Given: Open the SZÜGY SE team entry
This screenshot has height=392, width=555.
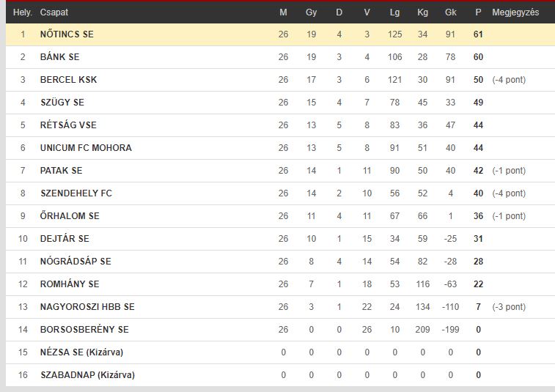Looking at the screenshot, I should click(62, 103).
